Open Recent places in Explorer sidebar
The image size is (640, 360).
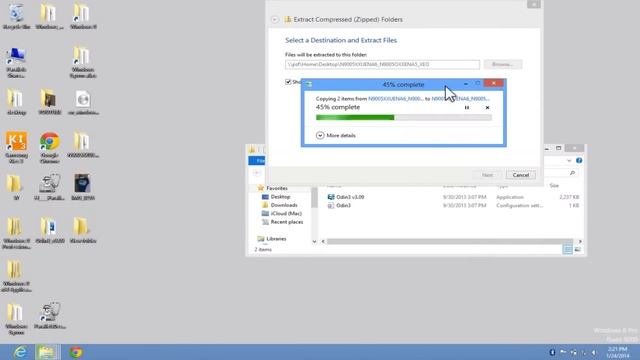click(x=282, y=222)
